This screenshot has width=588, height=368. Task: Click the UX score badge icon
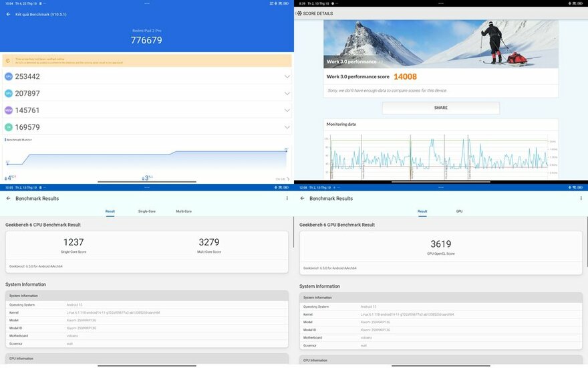tap(9, 127)
